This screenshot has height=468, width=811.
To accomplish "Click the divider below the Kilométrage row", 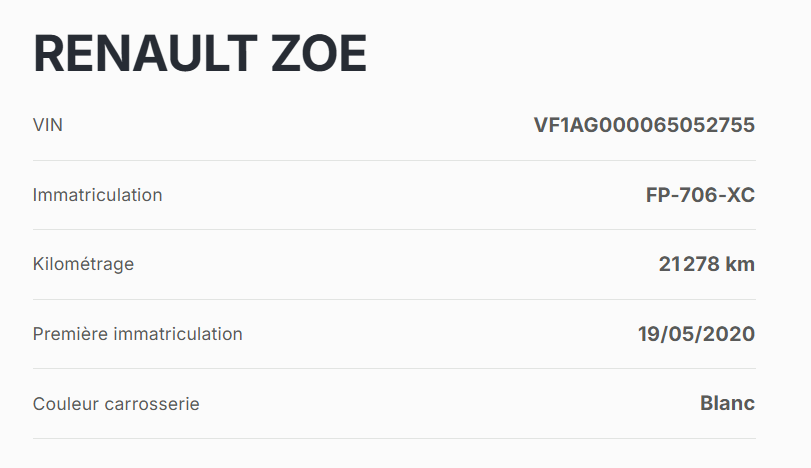I will click(394, 299).
